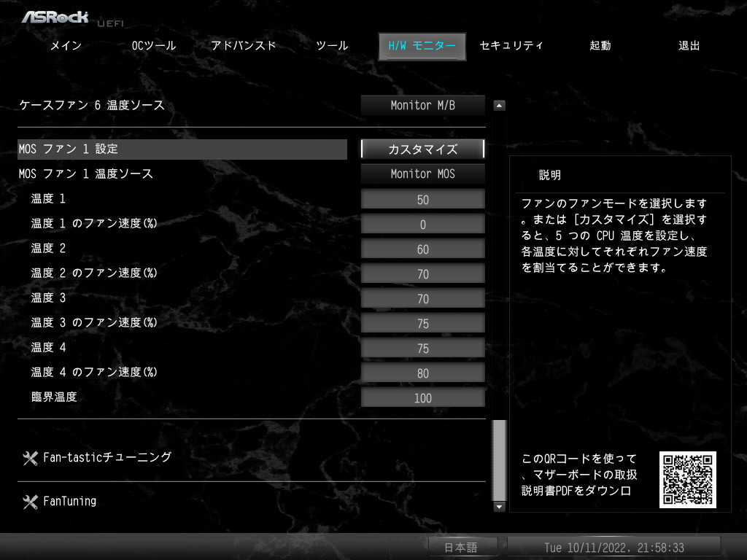The height and width of the screenshot is (560, 747).
Task: Select the 温度 3 label
Action: [48, 297]
